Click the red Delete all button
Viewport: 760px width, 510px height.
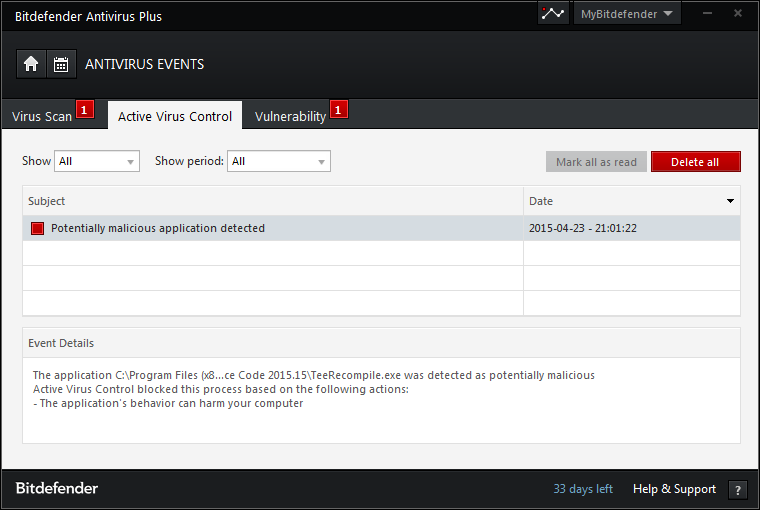tap(696, 162)
